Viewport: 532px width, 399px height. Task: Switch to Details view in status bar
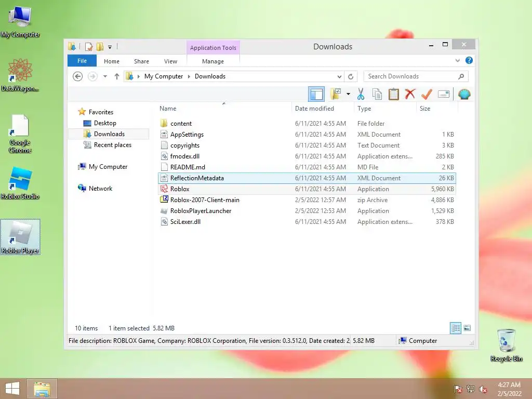[456, 328]
